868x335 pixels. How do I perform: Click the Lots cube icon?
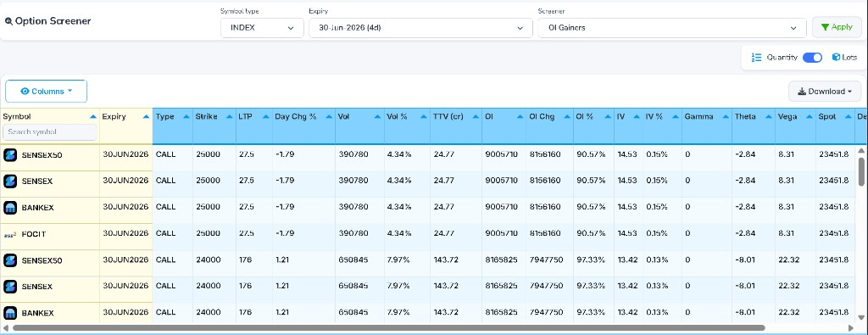coord(836,58)
